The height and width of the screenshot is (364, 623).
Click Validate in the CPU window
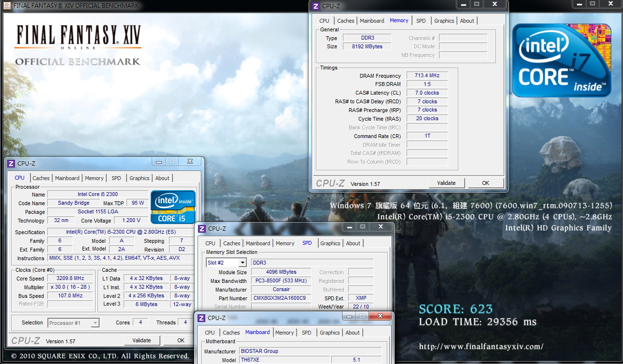click(x=142, y=340)
